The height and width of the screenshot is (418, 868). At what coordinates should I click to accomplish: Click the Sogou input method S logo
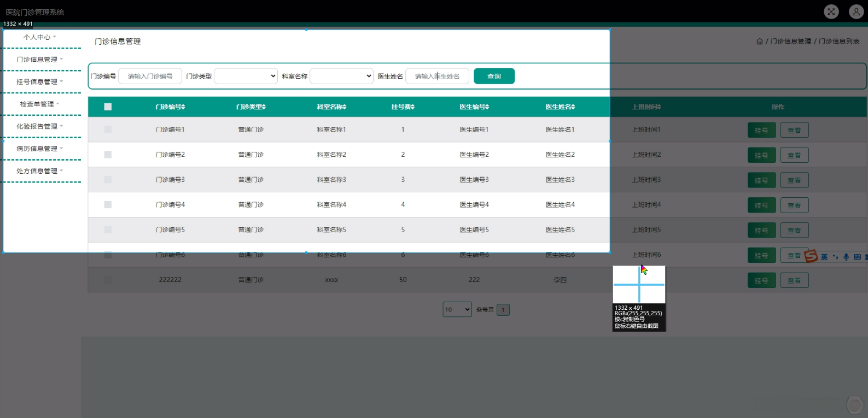pos(811,256)
